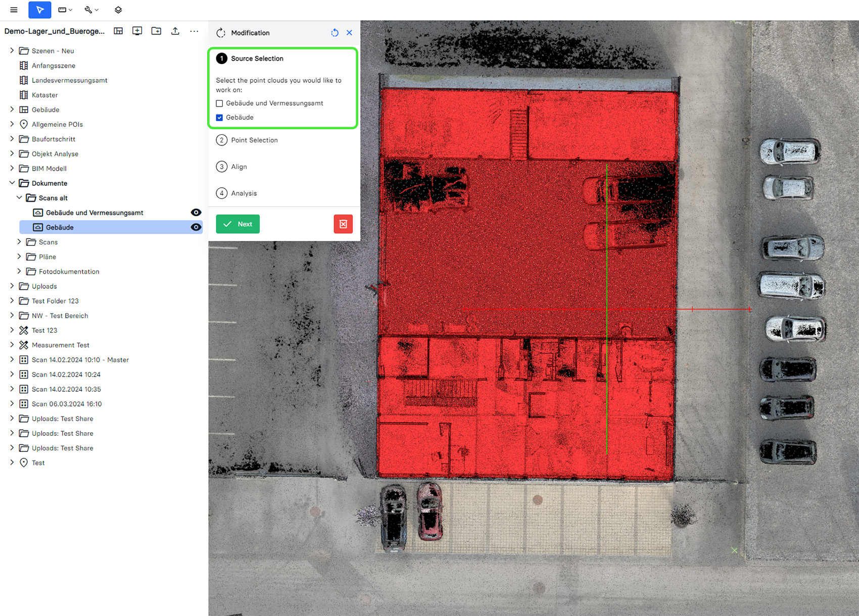The width and height of the screenshot is (859, 616).
Task: Open the three-dots more options menu
Action: click(x=194, y=31)
